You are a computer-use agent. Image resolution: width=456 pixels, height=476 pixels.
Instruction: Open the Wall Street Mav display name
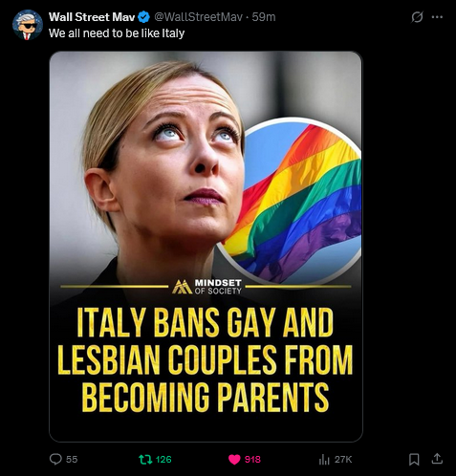pyautogui.click(x=92, y=17)
